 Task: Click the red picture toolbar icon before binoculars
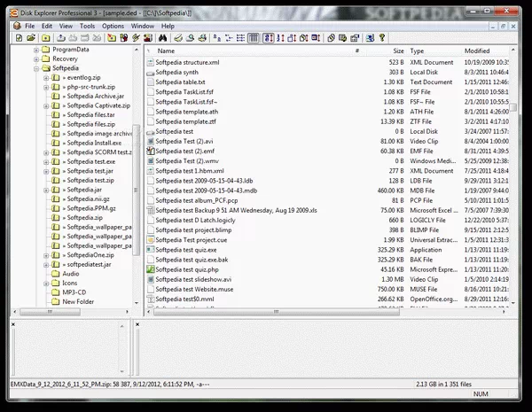pos(148,38)
